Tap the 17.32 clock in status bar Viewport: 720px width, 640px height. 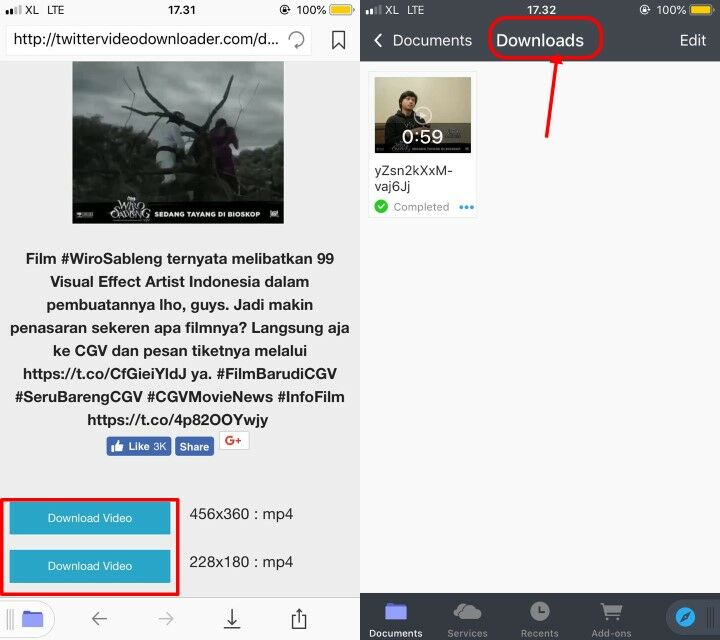541,10
